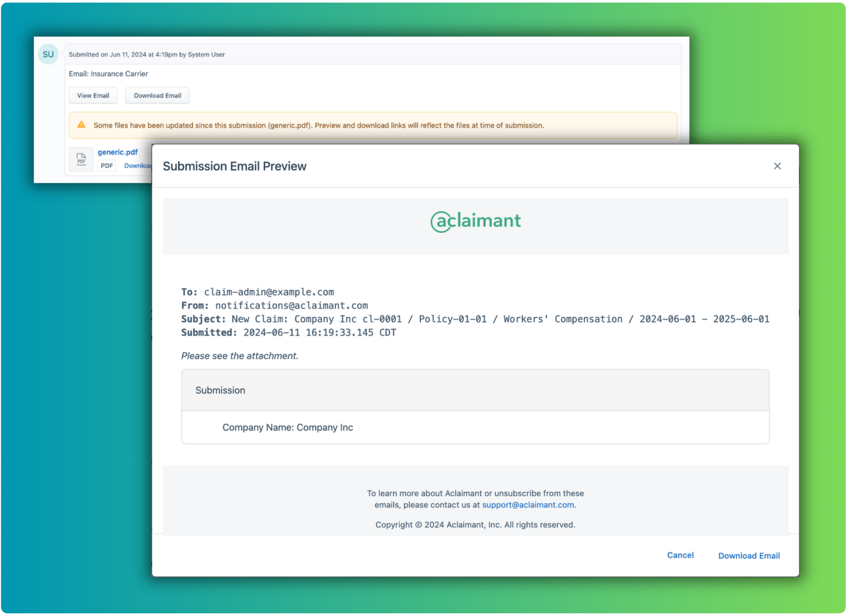Click the 'From: notifications@aclaimant.com' line
This screenshot has width=848, height=616.
click(x=274, y=305)
